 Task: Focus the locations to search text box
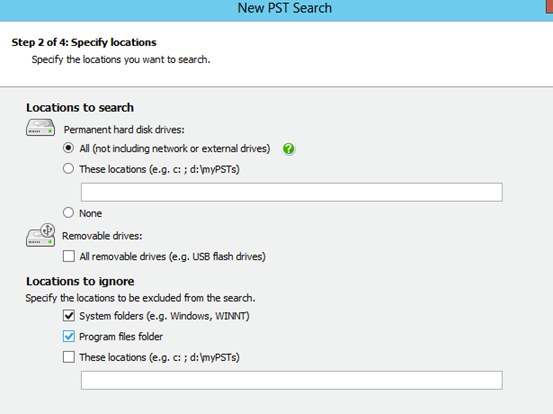pos(292,192)
